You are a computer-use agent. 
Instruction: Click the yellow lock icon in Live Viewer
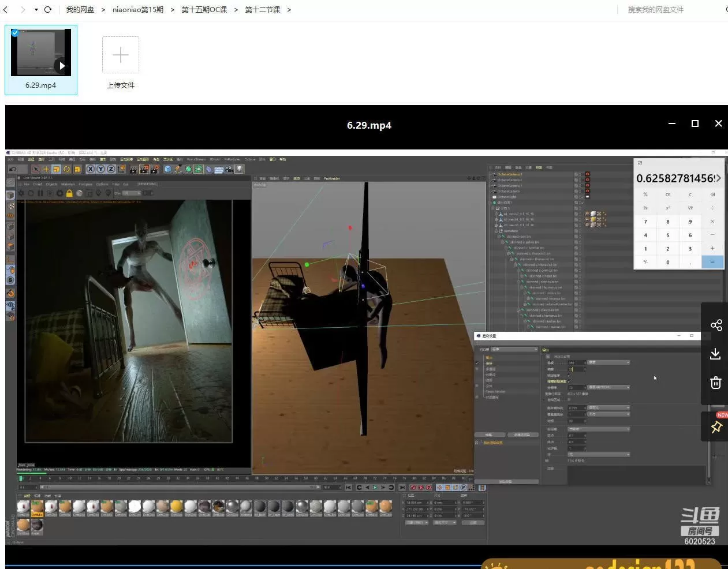(69, 193)
